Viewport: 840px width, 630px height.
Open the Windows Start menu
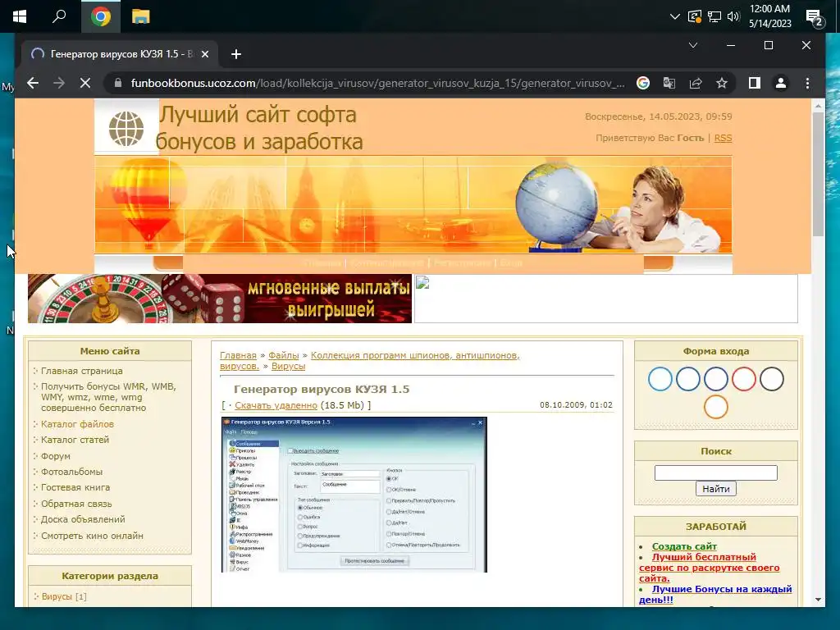pyautogui.click(x=20, y=16)
